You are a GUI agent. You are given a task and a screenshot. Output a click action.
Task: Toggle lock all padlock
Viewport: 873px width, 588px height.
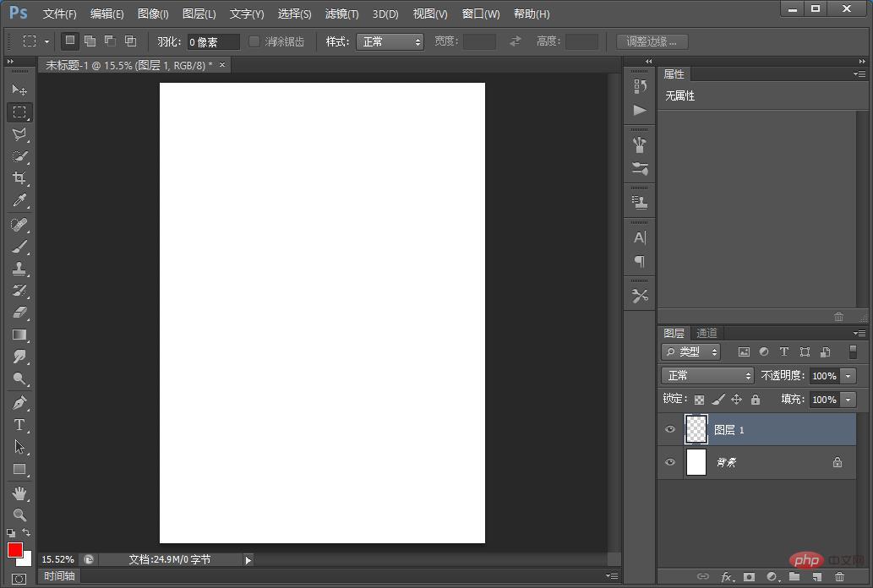coord(756,400)
